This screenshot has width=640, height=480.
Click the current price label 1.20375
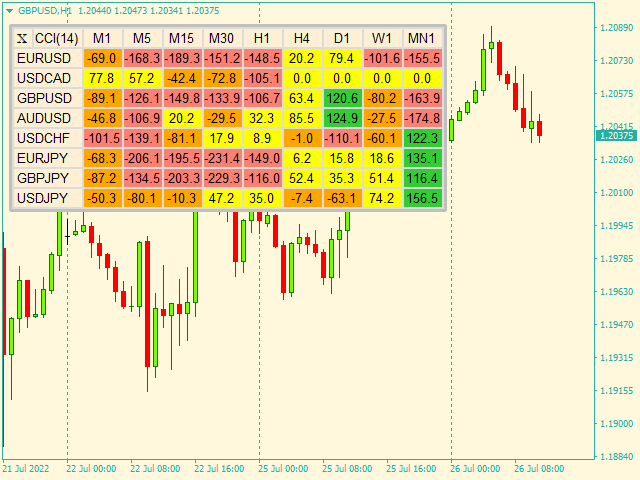(x=616, y=136)
